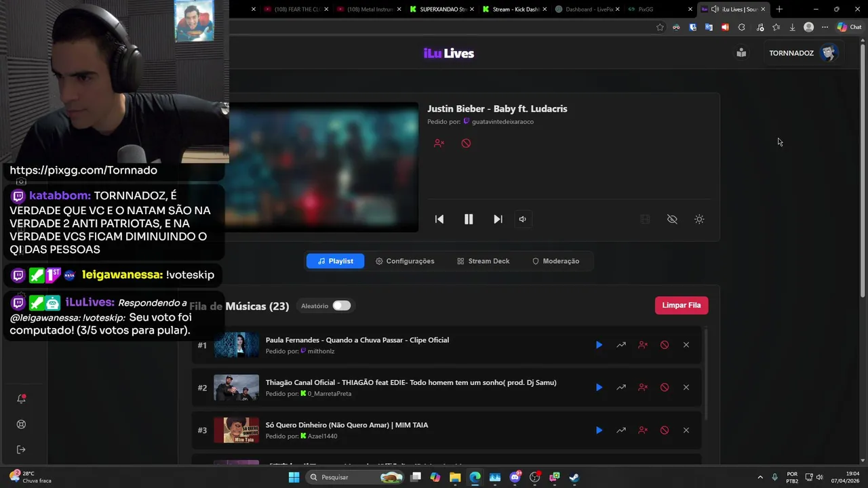Skip to the next track
Image resolution: width=868 pixels, height=488 pixels.
pos(498,219)
